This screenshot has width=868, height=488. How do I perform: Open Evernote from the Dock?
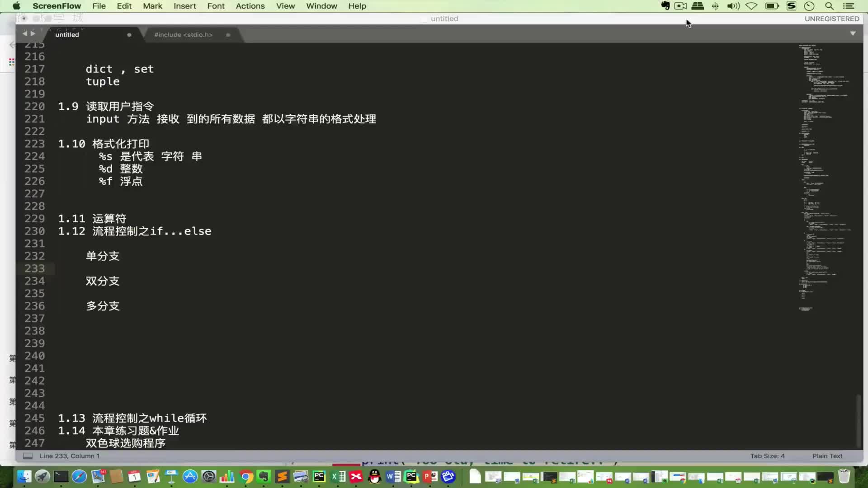[x=263, y=476]
